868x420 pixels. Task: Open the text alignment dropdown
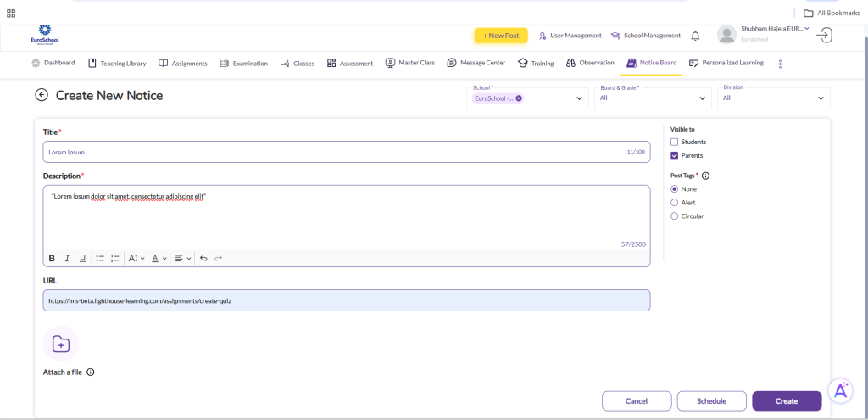pyautogui.click(x=183, y=258)
